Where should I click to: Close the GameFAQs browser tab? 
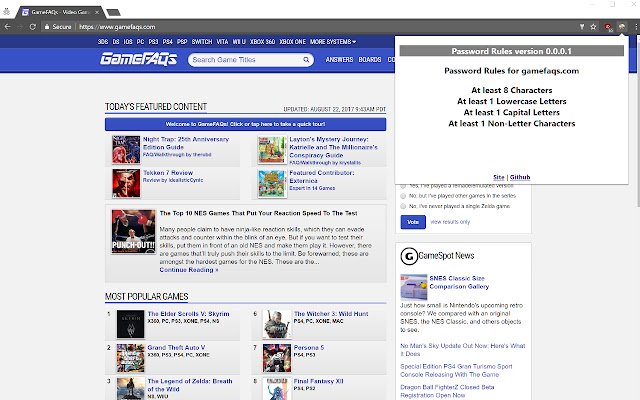[97, 12]
